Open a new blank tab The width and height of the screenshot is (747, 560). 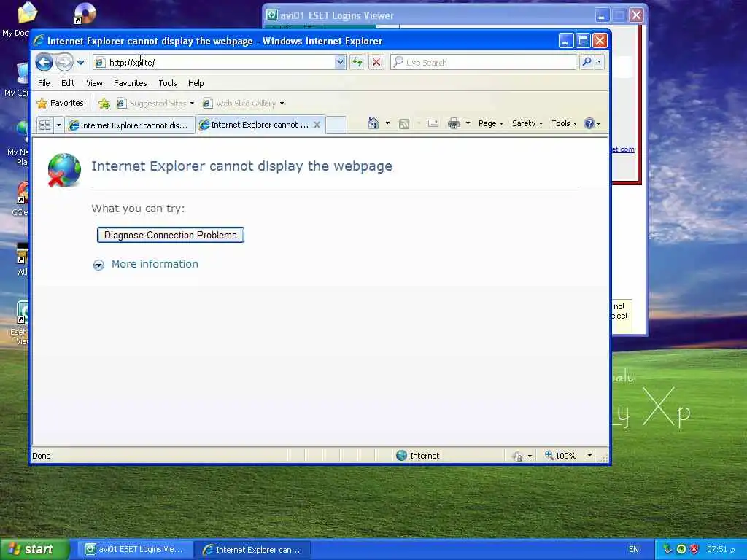(x=336, y=125)
